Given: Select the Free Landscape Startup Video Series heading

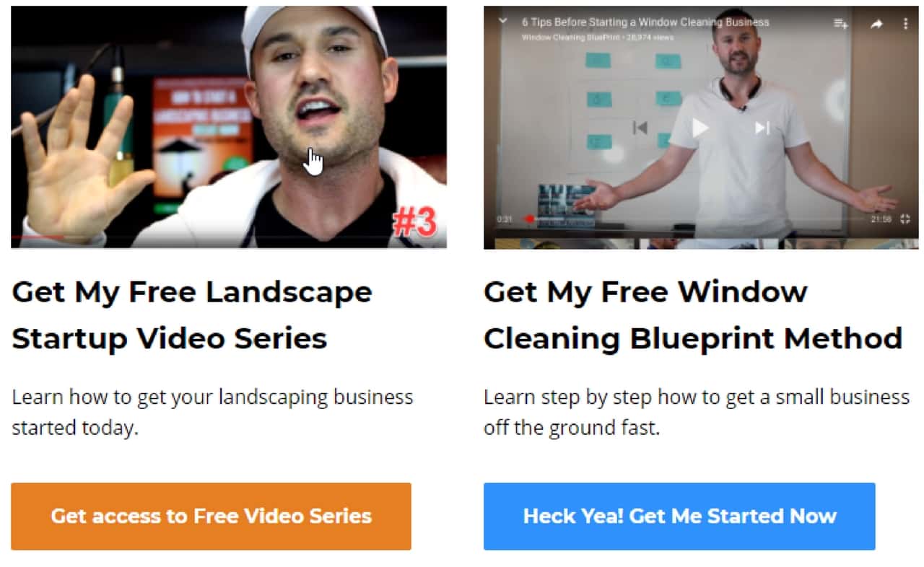Looking at the screenshot, I should (192, 315).
